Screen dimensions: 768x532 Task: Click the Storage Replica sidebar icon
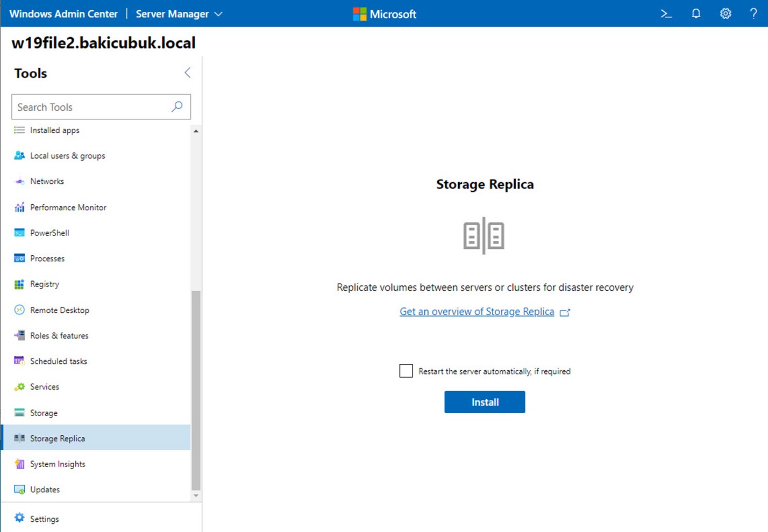tap(19, 438)
